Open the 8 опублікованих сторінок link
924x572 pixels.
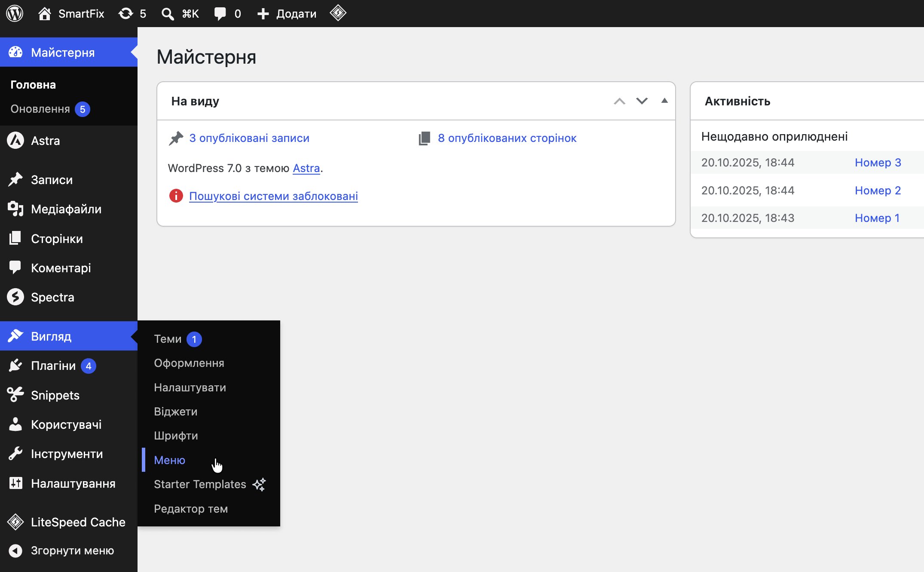(507, 138)
